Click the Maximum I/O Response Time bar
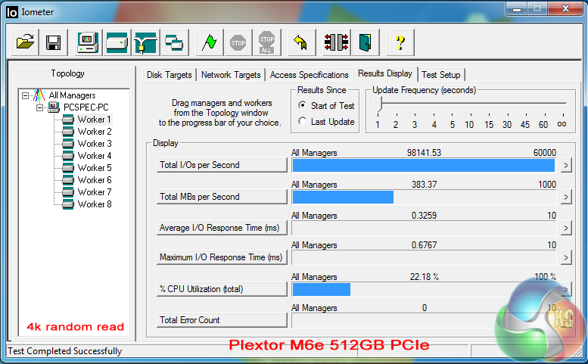588x364 pixels. click(x=424, y=258)
